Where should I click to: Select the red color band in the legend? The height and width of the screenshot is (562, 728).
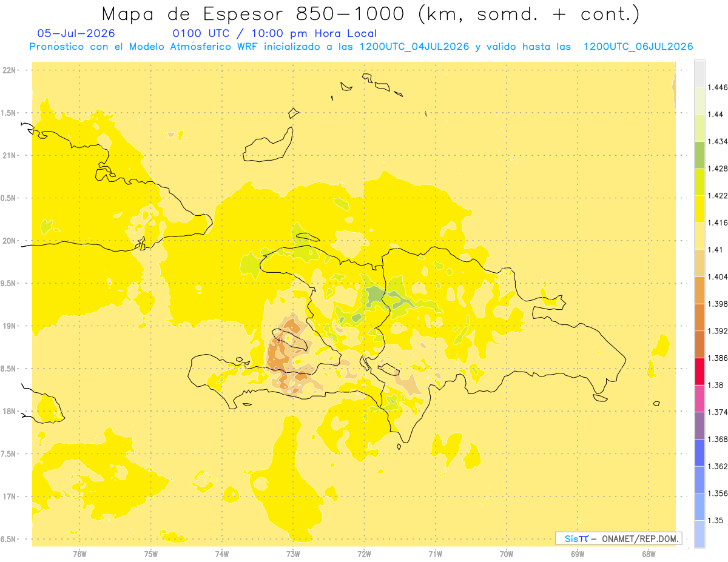(699, 372)
